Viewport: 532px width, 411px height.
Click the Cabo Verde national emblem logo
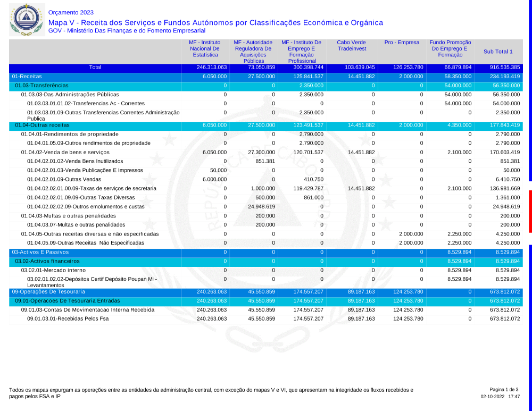(x=25, y=20)
